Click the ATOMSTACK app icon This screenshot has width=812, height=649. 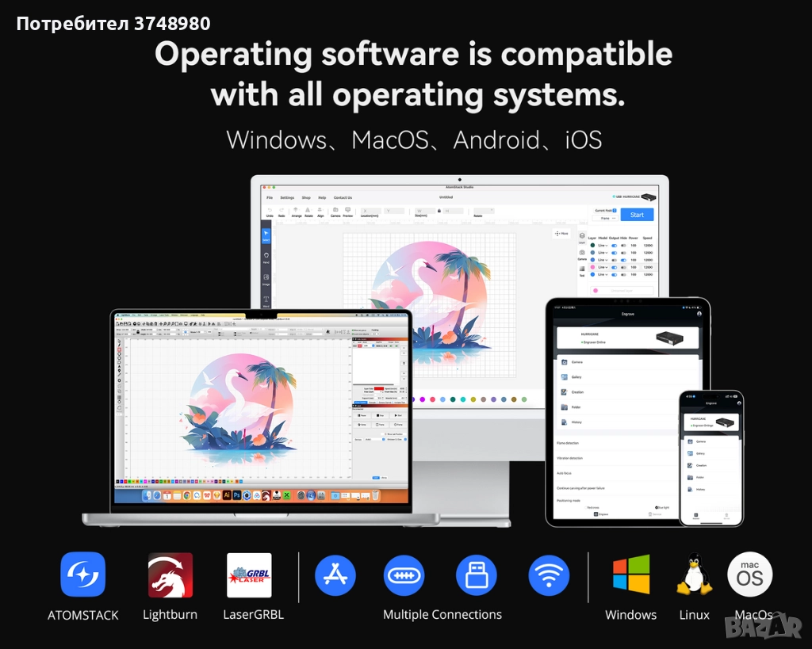(82, 575)
